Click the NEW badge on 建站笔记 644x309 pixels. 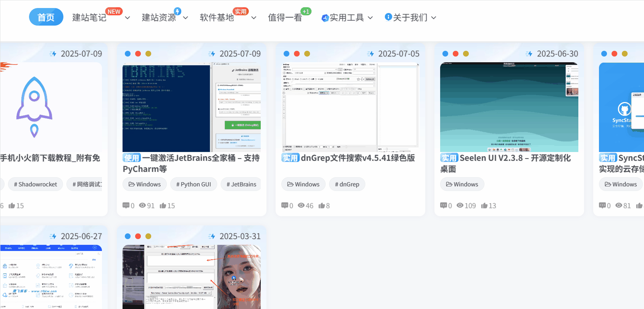point(114,11)
